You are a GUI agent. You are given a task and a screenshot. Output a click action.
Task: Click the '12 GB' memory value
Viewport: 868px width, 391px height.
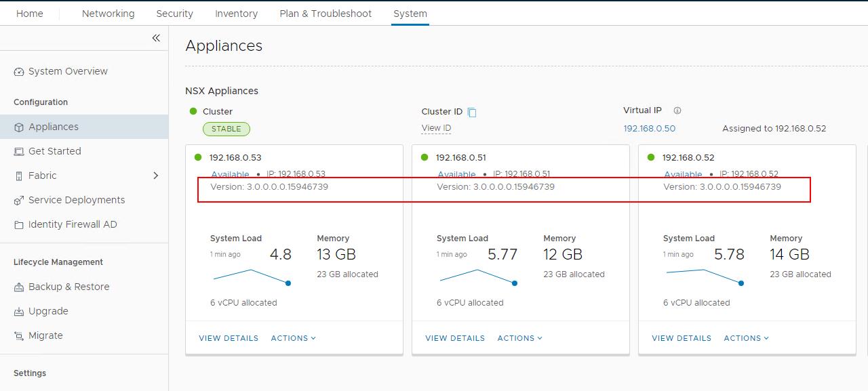[563, 255]
